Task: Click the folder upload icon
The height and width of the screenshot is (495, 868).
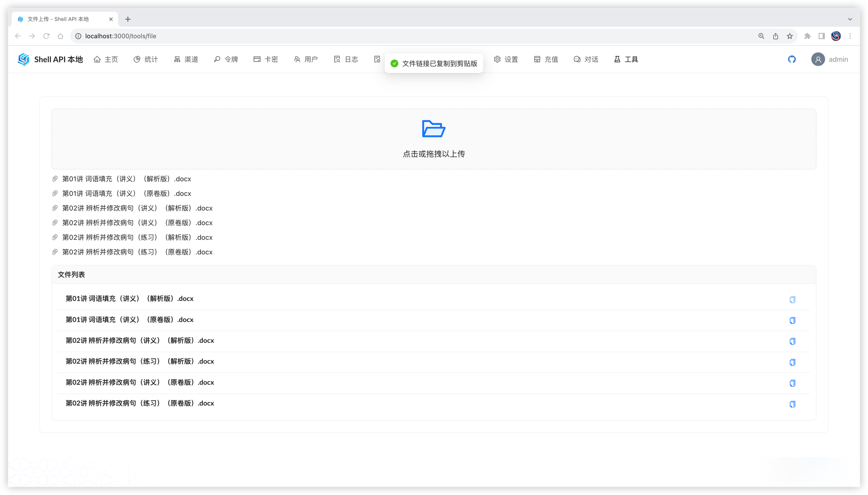Action: tap(434, 129)
